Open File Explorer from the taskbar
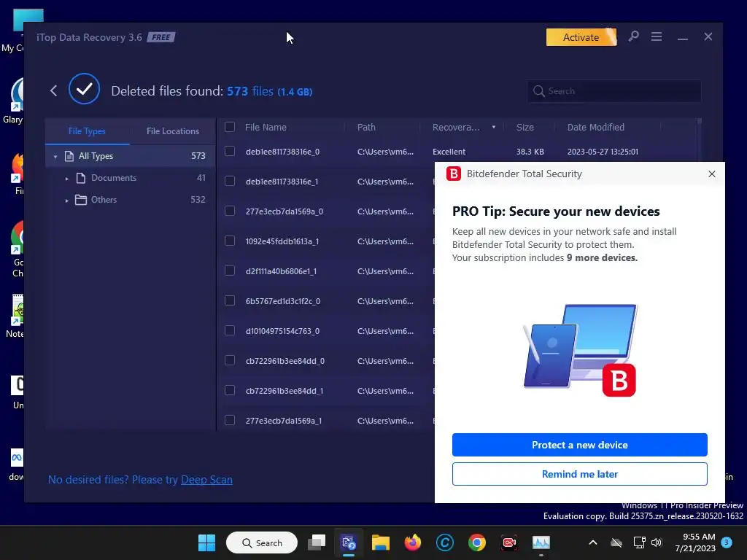This screenshot has height=560, width=747. point(381,542)
